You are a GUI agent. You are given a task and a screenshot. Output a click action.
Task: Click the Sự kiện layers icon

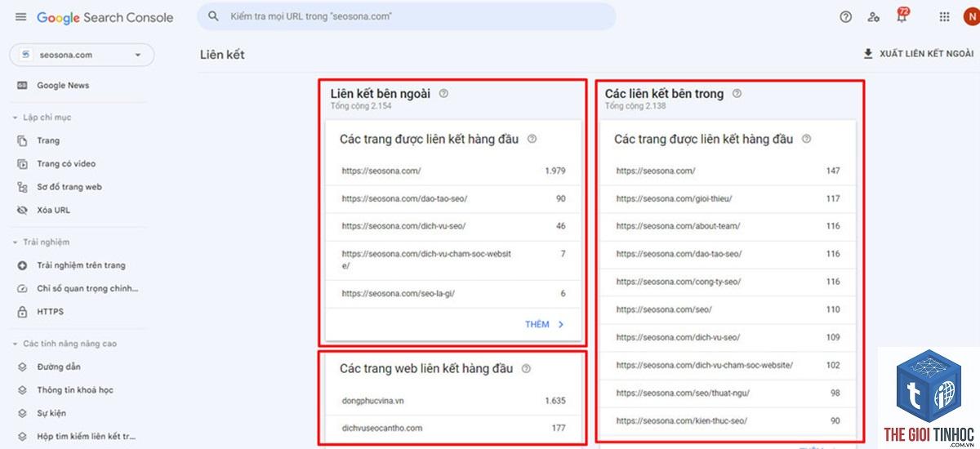(x=22, y=414)
